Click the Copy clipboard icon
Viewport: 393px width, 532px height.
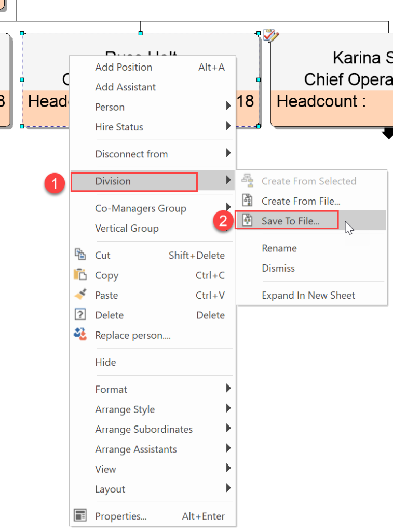click(80, 274)
